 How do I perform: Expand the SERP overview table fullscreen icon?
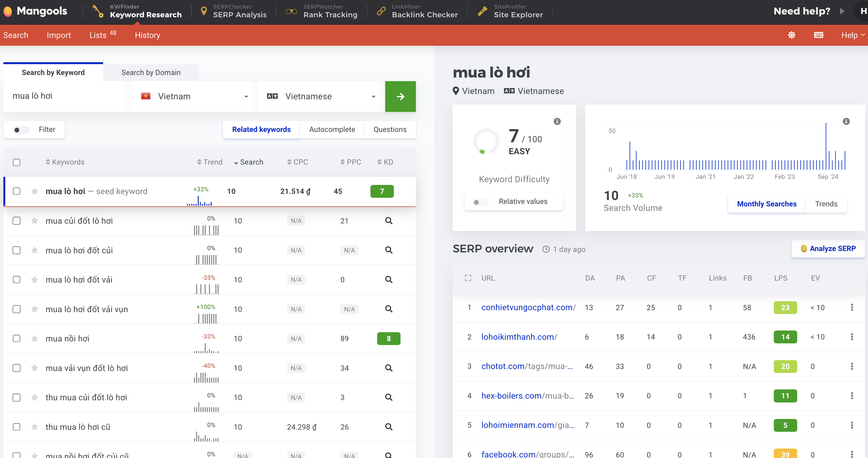click(468, 278)
